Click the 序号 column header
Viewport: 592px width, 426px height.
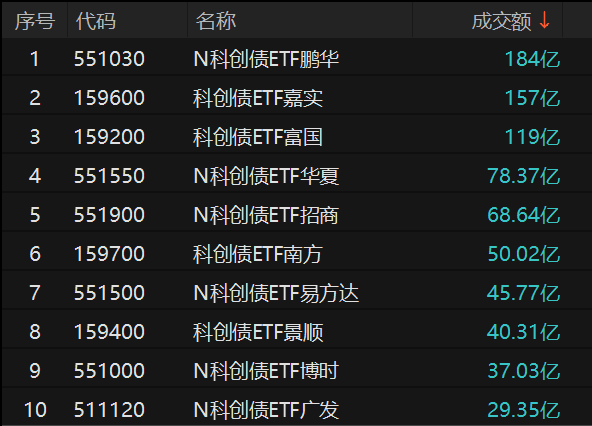35,21
